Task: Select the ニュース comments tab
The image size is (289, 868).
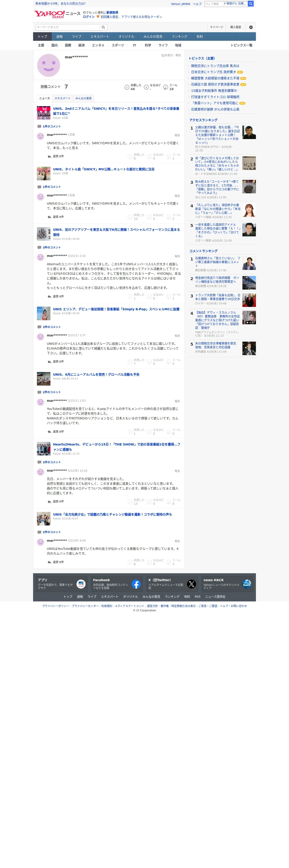Action: (x=44, y=98)
